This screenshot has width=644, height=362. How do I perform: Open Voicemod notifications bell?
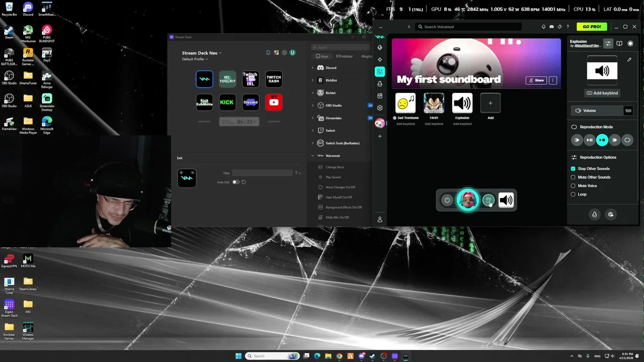click(543, 27)
